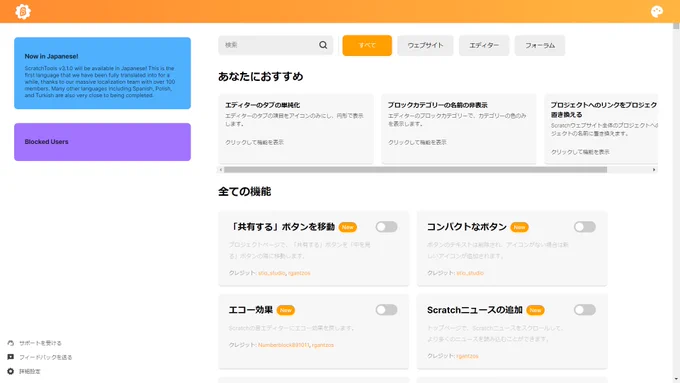Enable the 「共有する」ボタンを移動 toggle
Image resolution: width=680 pixels, height=383 pixels.
click(x=386, y=227)
